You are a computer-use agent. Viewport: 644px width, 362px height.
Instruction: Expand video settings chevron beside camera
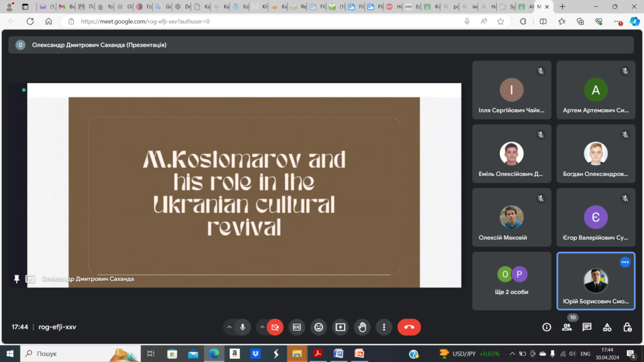pyautogui.click(x=262, y=327)
